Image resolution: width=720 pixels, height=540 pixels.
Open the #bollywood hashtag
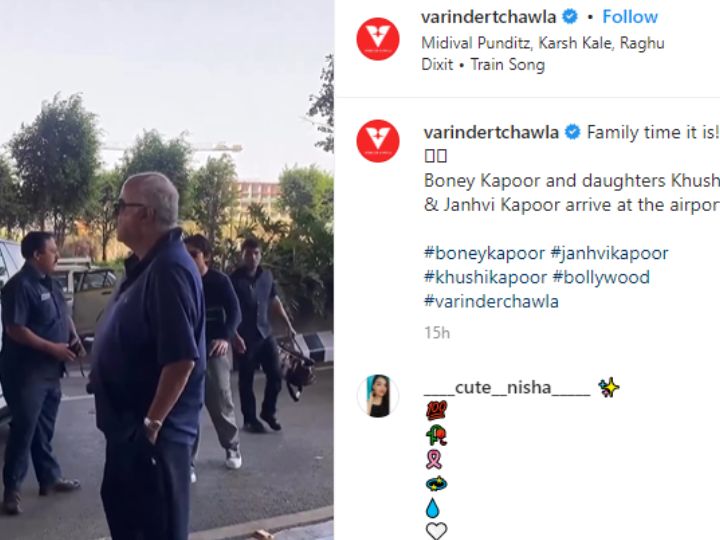pos(601,277)
